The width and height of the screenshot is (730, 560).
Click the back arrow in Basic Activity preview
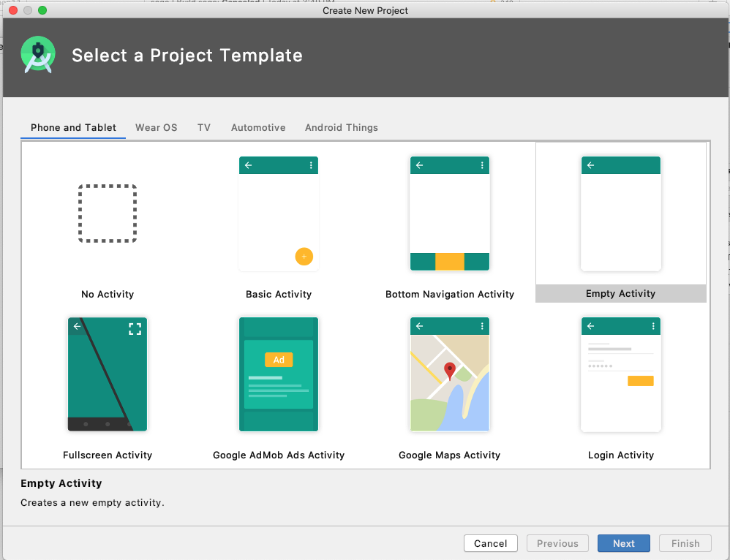(249, 165)
